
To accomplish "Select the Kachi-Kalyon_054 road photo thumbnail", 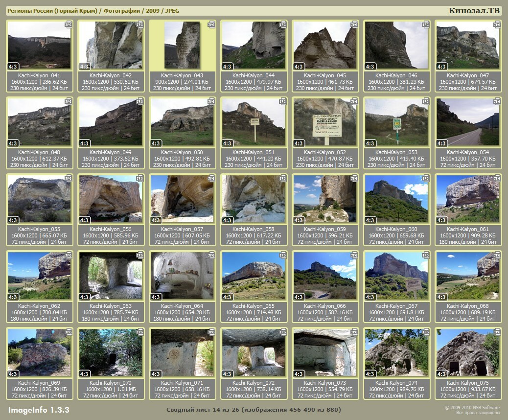I will tap(468, 122).
